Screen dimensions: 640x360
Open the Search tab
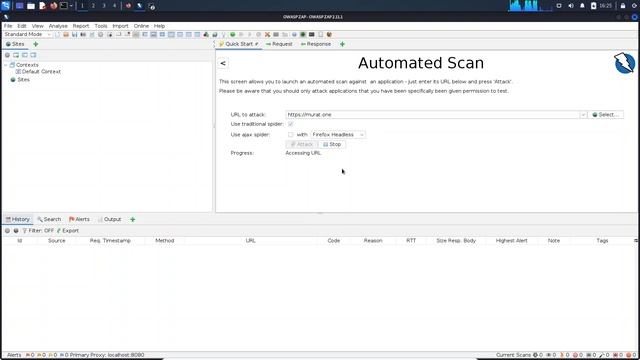click(x=49, y=220)
